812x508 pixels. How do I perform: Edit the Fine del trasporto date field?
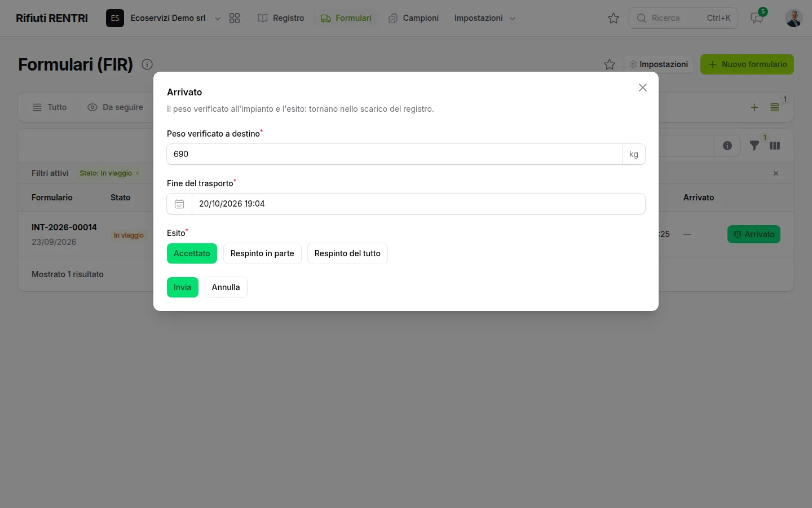(418, 204)
